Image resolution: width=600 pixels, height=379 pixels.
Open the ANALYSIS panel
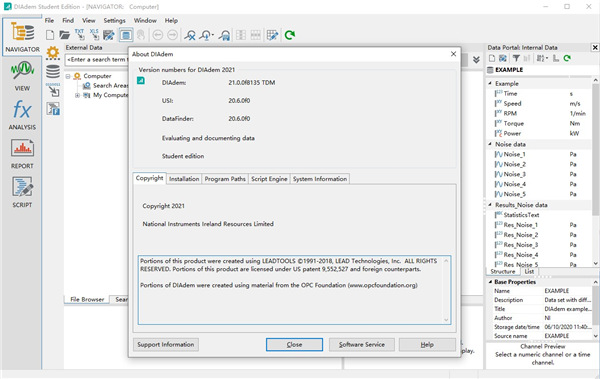[22, 115]
